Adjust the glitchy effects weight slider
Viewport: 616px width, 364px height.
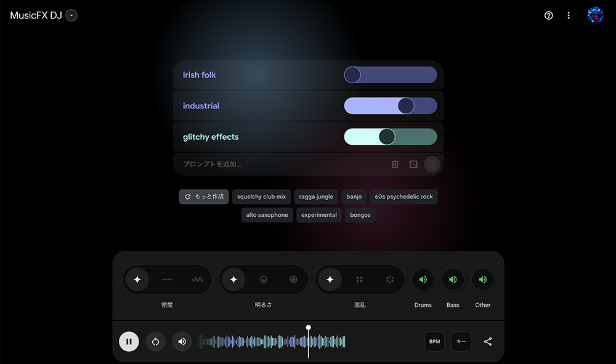coord(391,137)
